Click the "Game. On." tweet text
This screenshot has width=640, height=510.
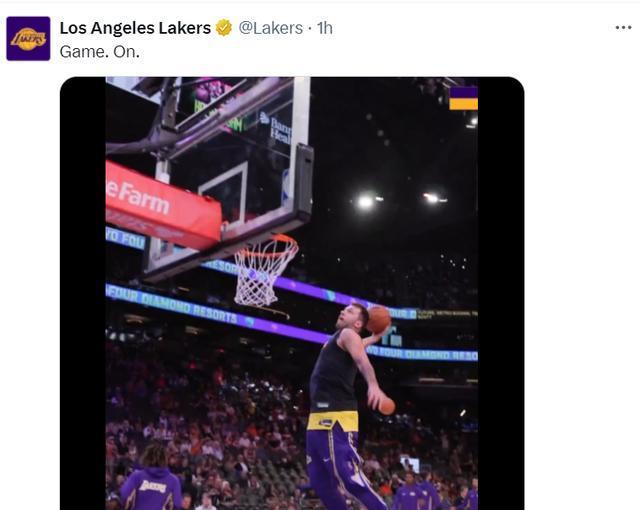click(99, 51)
